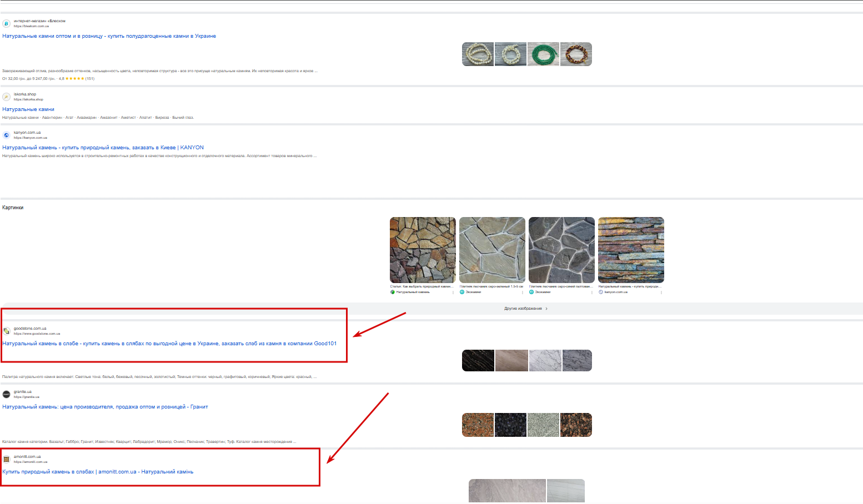Screen dimensions: 863x504
Task: Click the https://iskorka.shop URL text
Action: point(28,99)
